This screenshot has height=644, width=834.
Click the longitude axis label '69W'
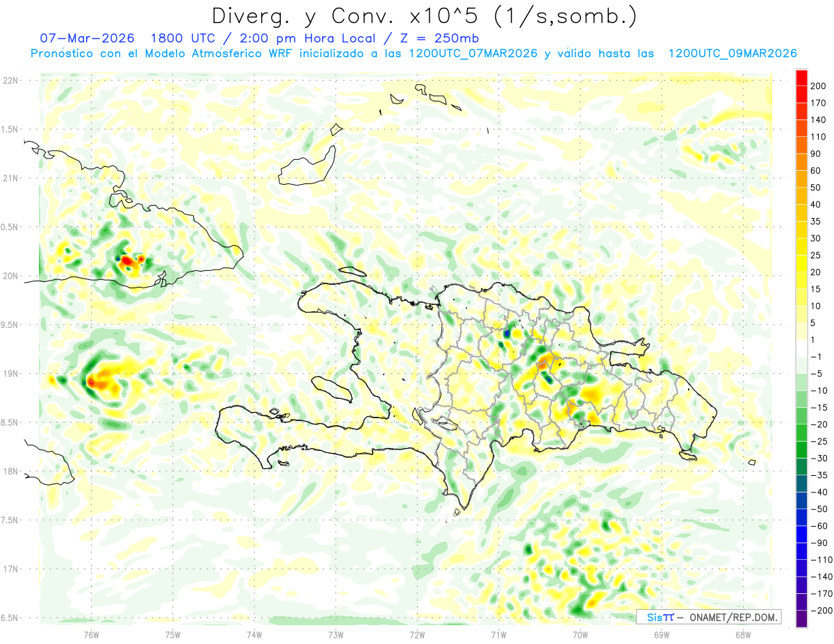(661, 634)
